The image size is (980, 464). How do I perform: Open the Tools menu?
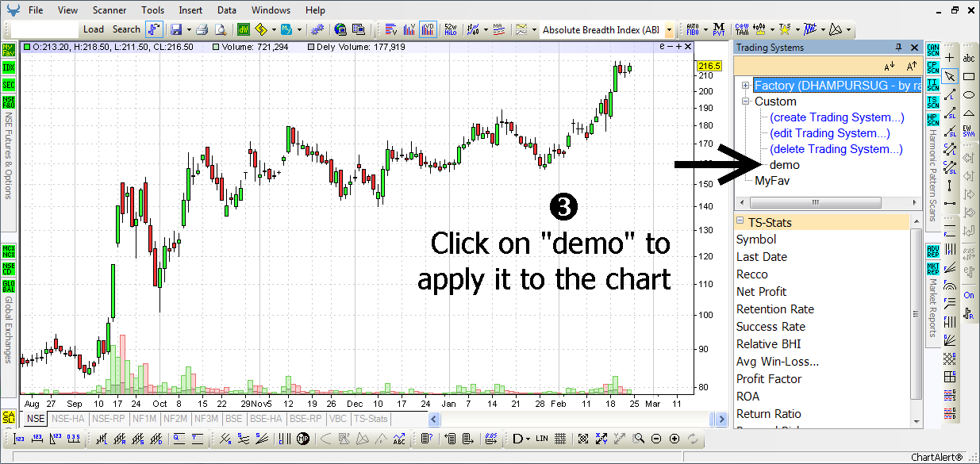point(153,10)
